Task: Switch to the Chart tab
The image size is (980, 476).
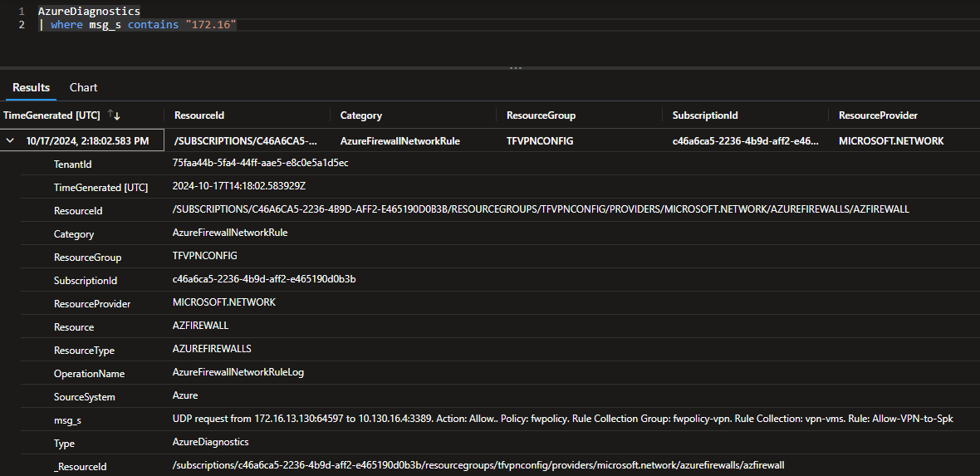Action: point(83,87)
